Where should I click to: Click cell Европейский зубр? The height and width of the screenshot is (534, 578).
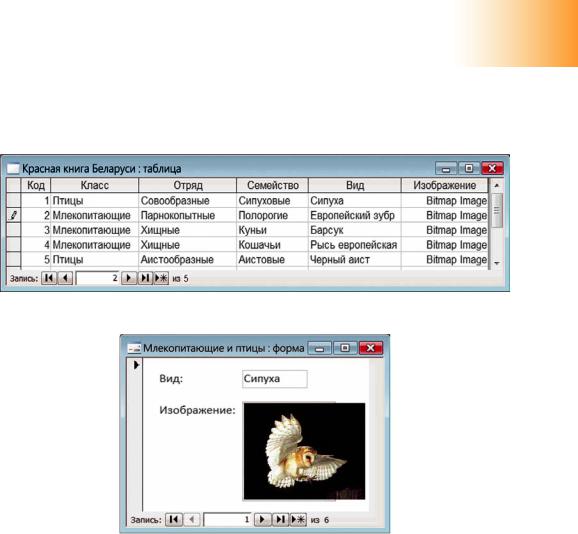click(x=355, y=215)
